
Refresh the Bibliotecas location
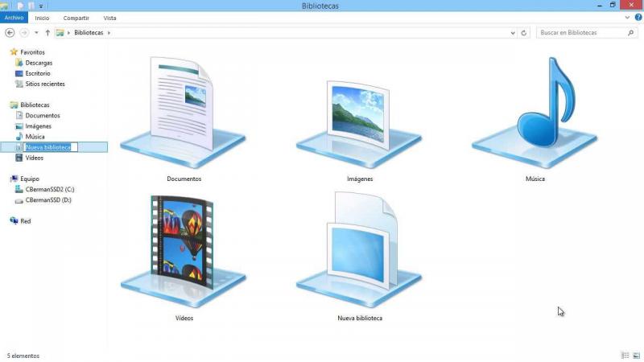click(524, 33)
